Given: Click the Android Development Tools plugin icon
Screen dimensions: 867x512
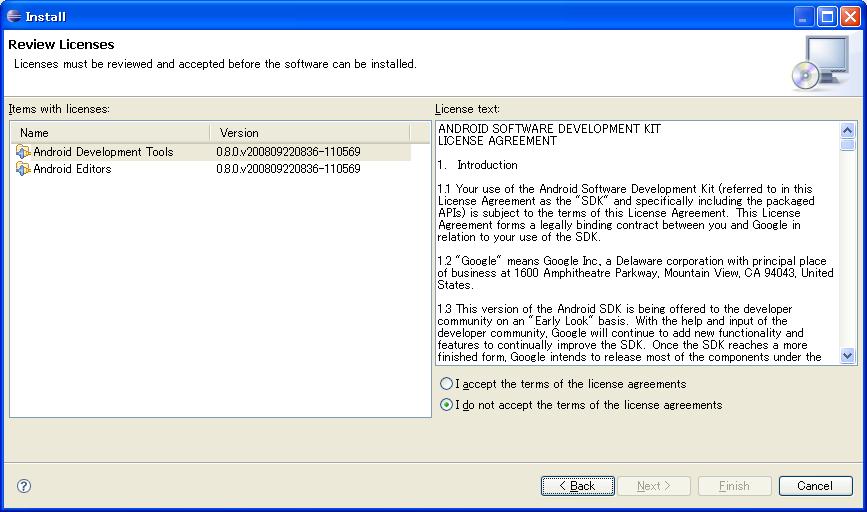Looking at the screenshot, I should point(23,151).
